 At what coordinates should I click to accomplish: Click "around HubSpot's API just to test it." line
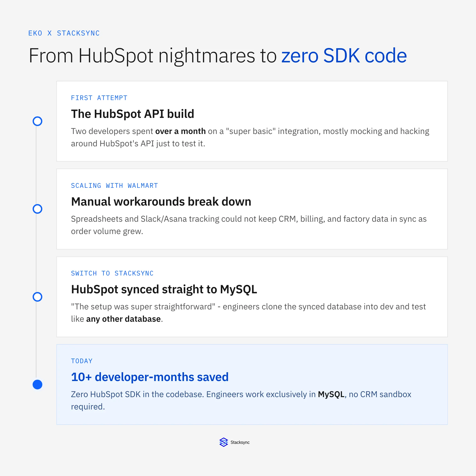tap(138, 144)
